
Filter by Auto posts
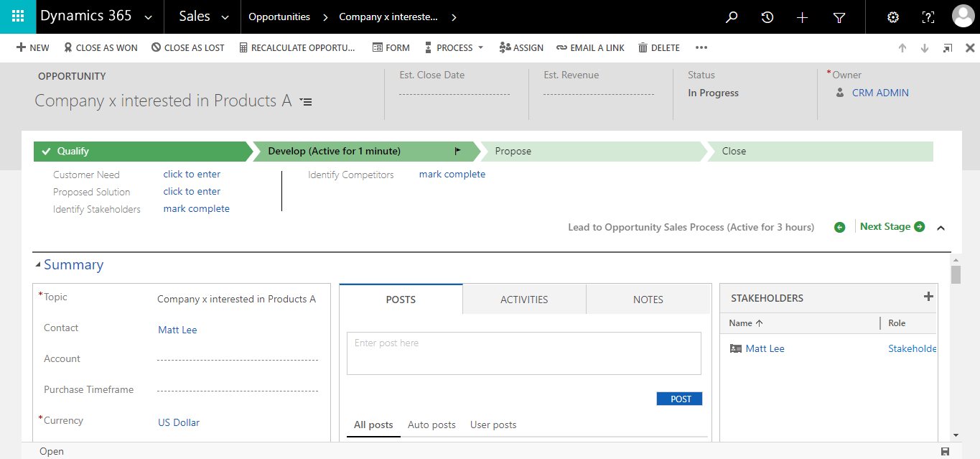tap(431, 425)
